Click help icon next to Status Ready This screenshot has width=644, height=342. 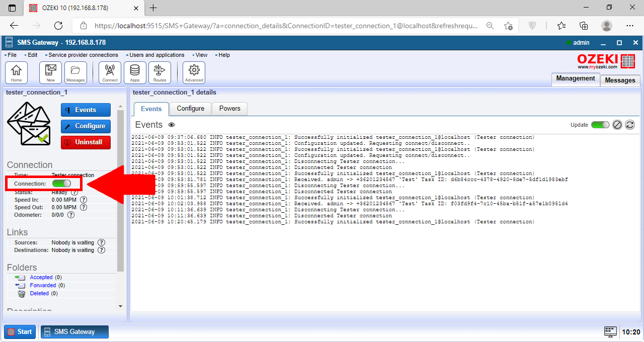(x=74, y=192)
